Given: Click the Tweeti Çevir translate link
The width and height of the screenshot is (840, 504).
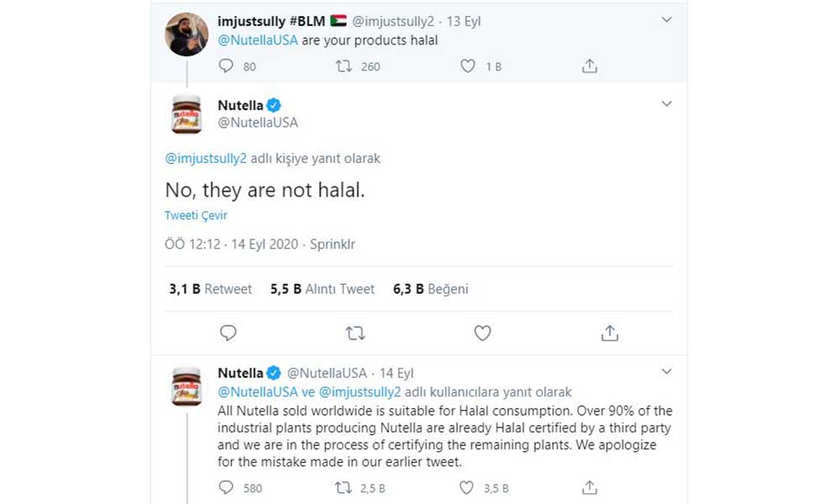Looking at the screenshot, I should point(196,216).
